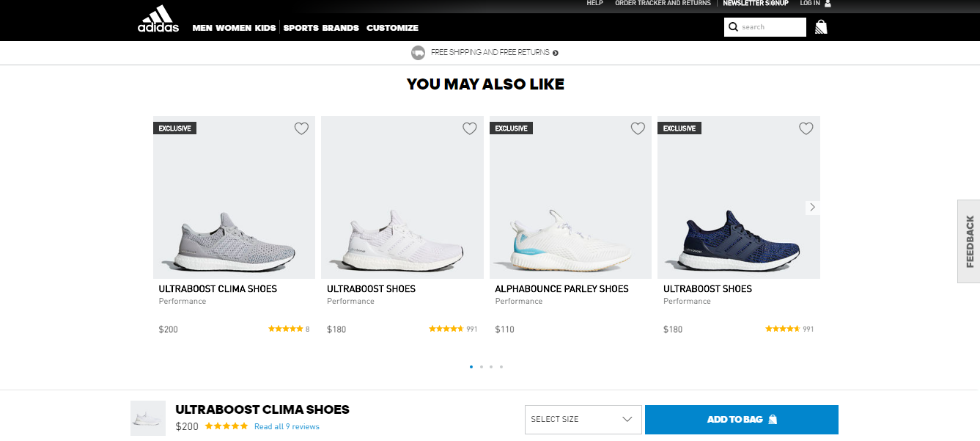Open the Customize menu item
980x441 pixels.
[392, 28]
